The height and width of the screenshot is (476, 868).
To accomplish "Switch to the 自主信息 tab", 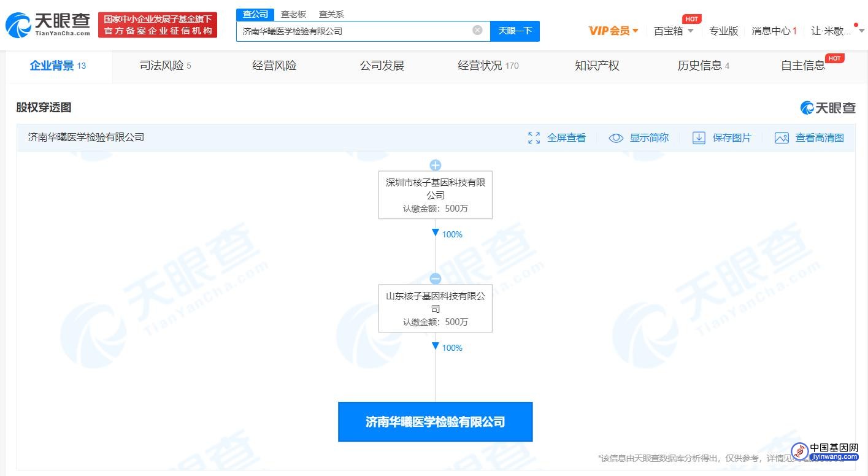I will coord(803,66).
